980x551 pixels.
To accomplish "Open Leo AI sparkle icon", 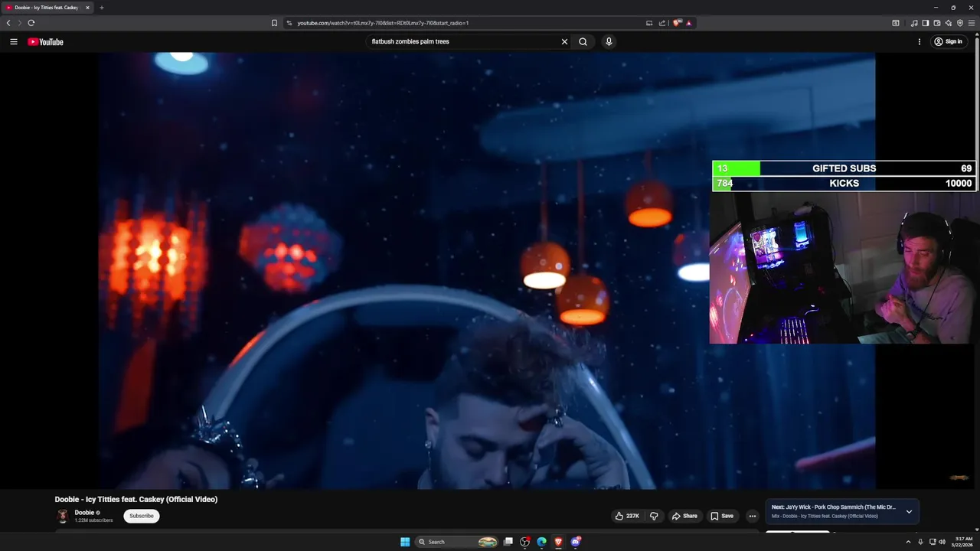I will pyautogui.click(x=948, y=23).
